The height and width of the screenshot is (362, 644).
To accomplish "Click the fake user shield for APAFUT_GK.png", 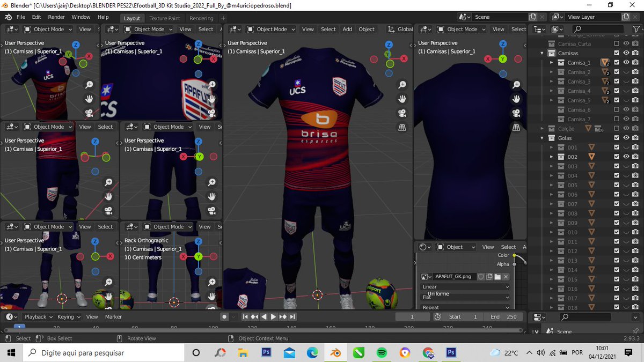I will click(481, 277).
